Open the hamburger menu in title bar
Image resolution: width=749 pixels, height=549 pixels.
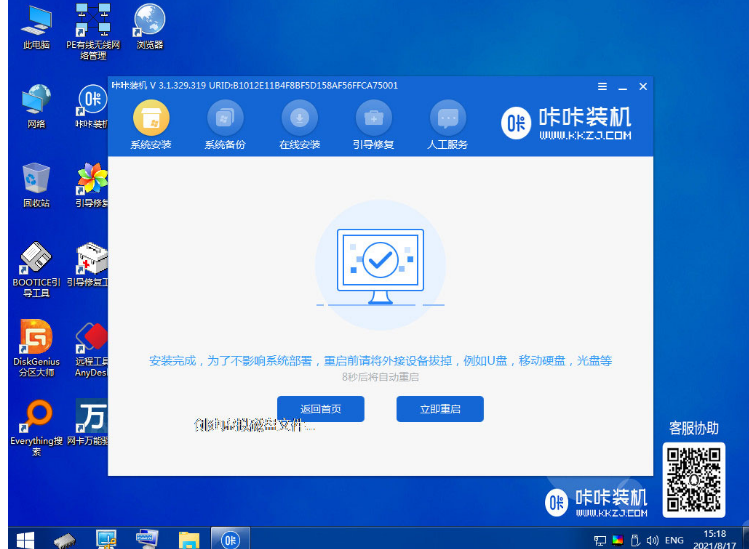click(x=602, y=87)
